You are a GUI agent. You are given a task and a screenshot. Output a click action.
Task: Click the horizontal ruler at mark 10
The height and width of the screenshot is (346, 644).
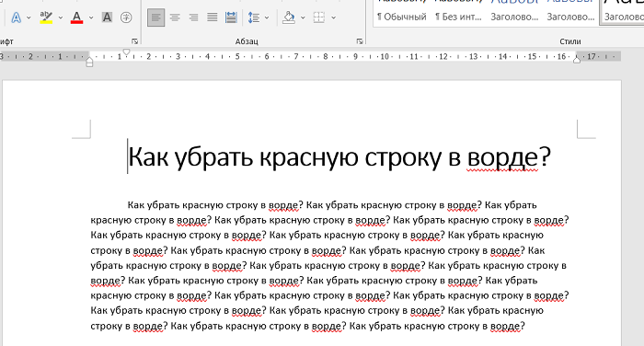coord(385,56)
